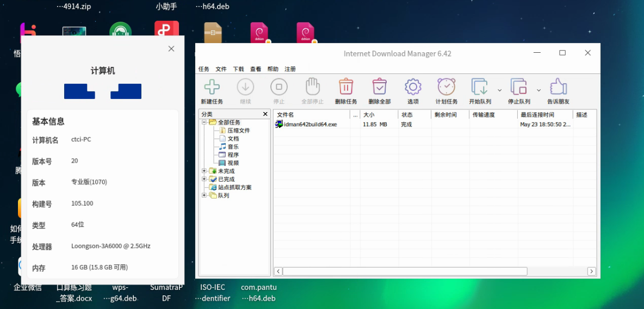The width and height of the screenshot is (644, 309).
Task: Open the 帮助 (Help) menu
Action: point(273,69)
